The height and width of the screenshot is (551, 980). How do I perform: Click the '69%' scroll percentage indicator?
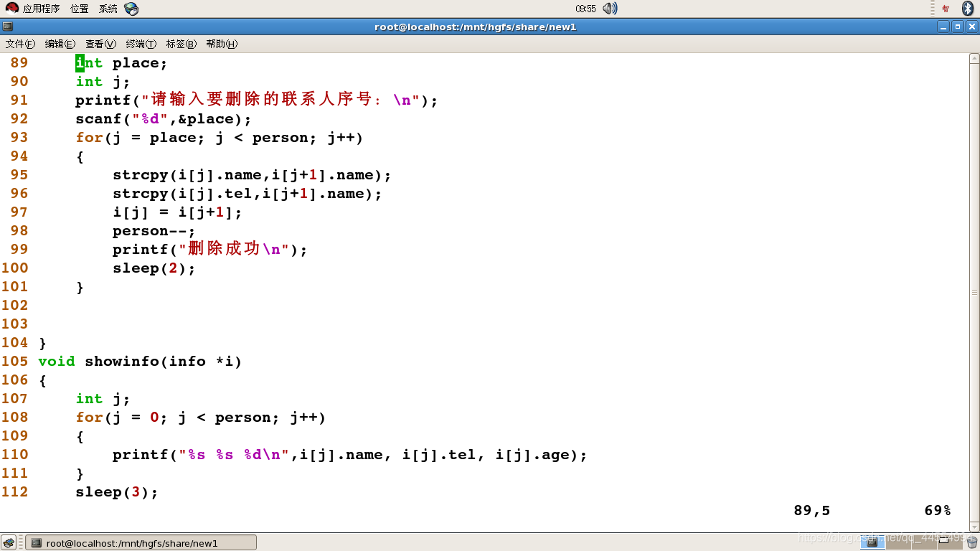(x=938, y=511)
